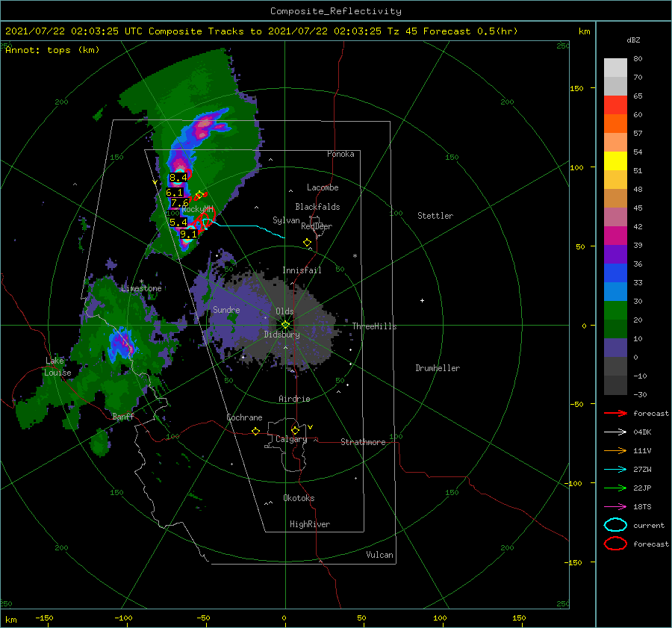
Task: Click the Sylvan label on the map
Action: pos(286,220)
